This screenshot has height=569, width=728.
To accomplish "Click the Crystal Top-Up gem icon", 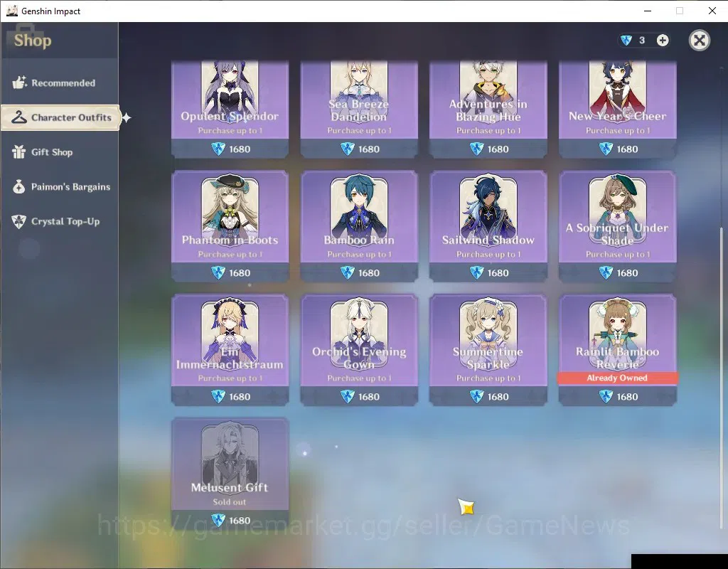I will coord(19,222).
